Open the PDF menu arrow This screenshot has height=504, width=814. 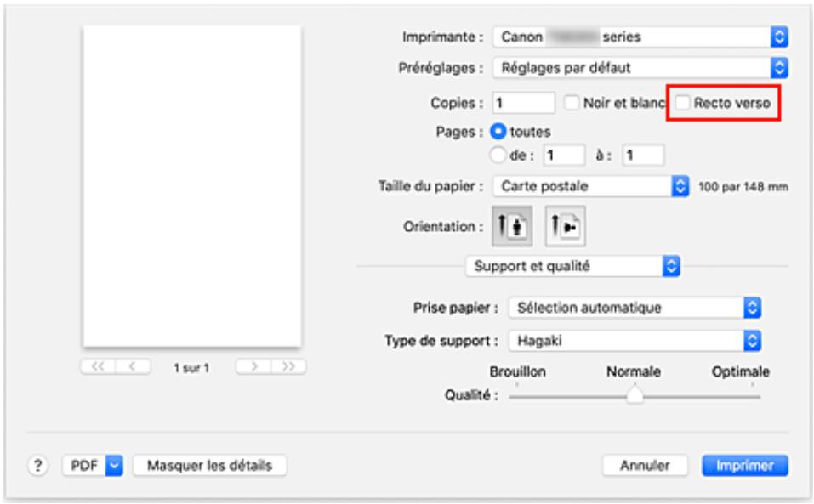click(x=114, y=465)
